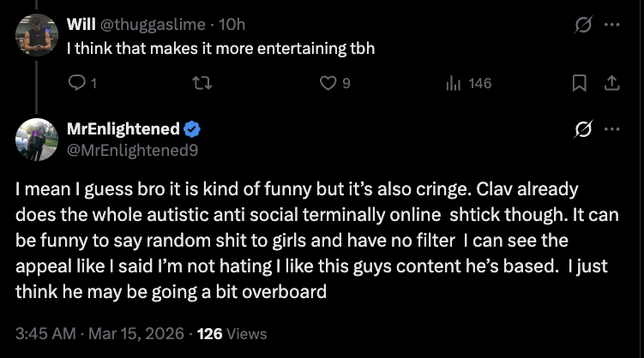The width and height of the screenshot is (644, 358).
Task: Click the Grok icon on Will's tweet
Action: [583, 25]
